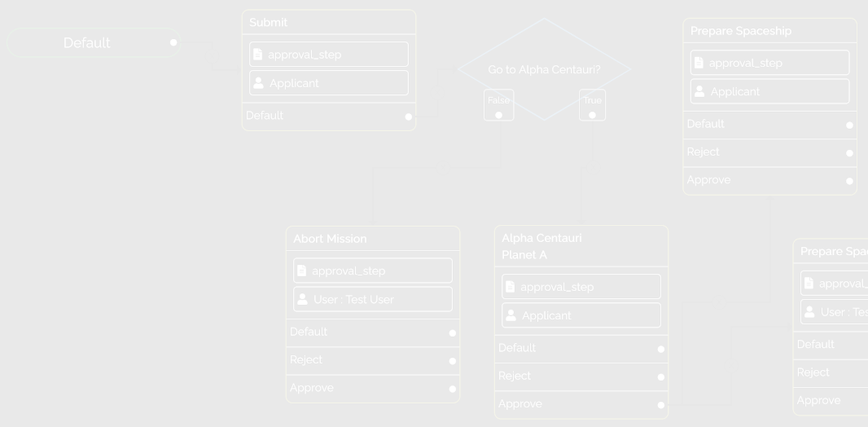Open the Applicant field in Submit
The width and height of the screenshot is (868, 427).
coord(329,83)
